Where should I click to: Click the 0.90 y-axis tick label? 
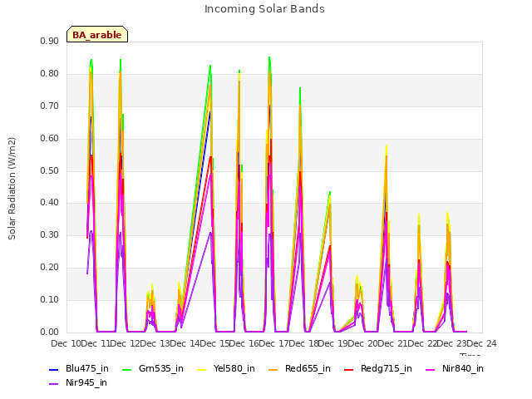tap(50, 41)
